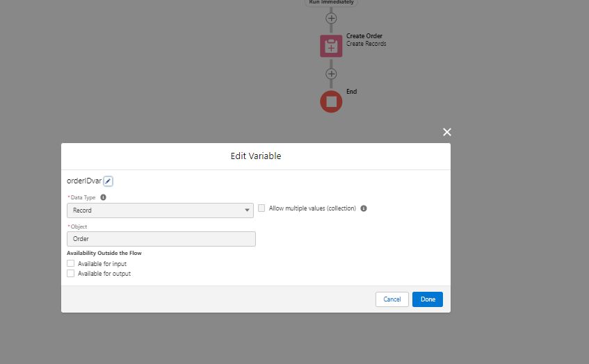Click the Object field containing Order

(x=161, y=239)
